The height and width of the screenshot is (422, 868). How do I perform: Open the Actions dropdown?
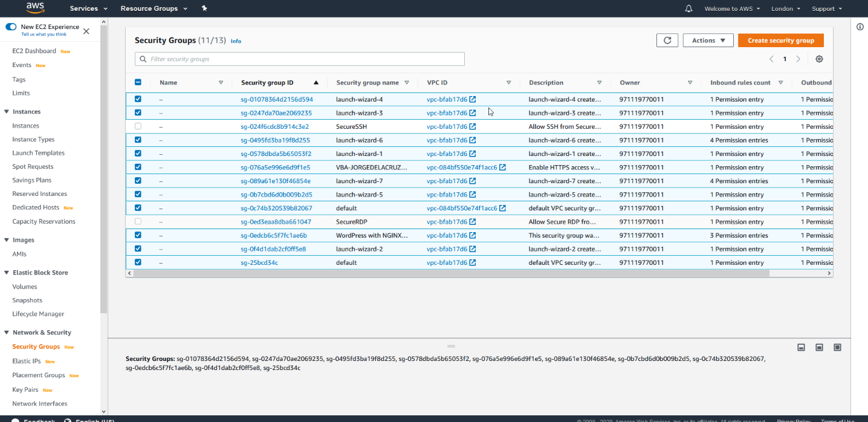coord(708,41)
